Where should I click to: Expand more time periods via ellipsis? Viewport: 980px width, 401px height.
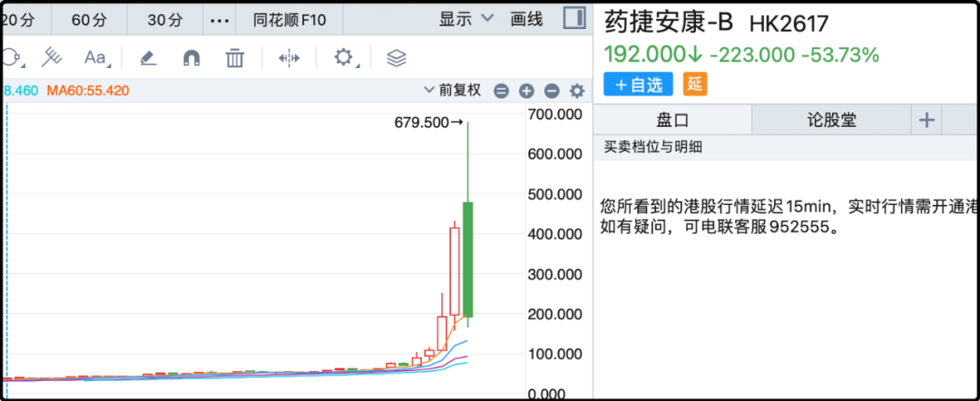220,18
